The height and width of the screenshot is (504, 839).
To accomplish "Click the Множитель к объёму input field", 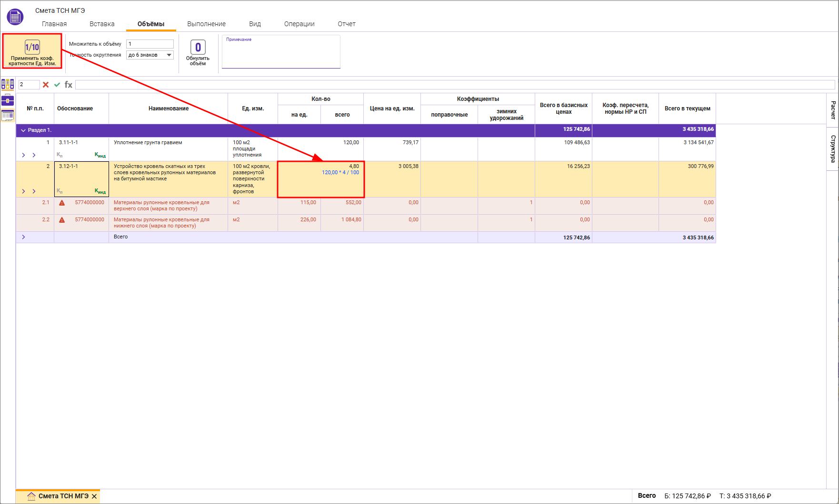I will 150,44.
